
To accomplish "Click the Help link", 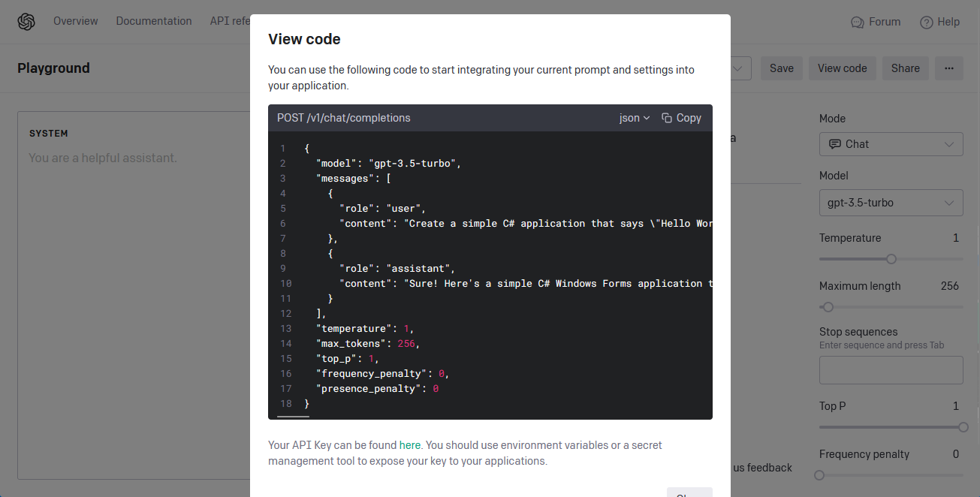I will (x=940, y=22).
